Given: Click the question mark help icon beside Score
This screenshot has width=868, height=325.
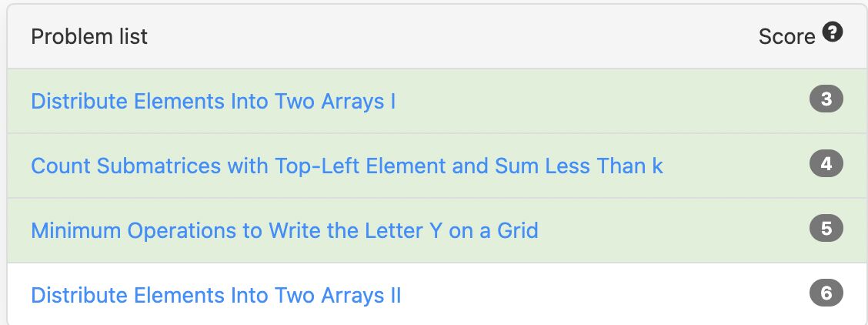Looking at the screenshot, I should coord(832,32).
